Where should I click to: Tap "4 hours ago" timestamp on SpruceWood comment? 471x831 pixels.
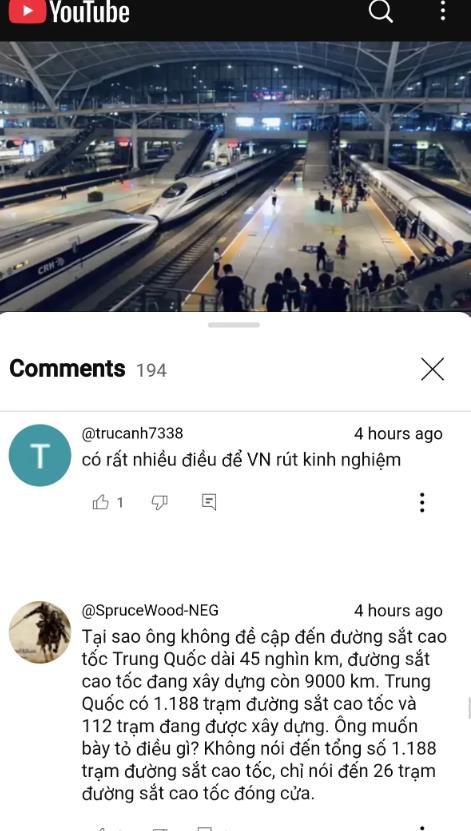click(398, 611)
